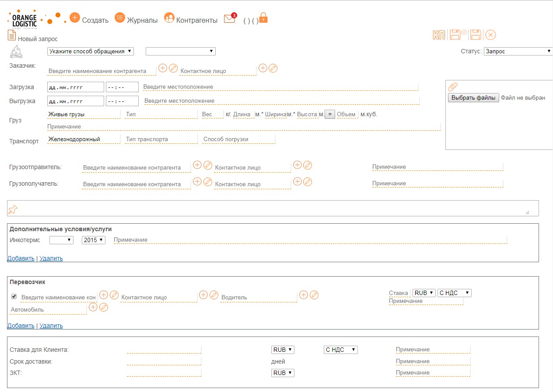The height and width of the screenshot is (392, 553).
Task: Open the Создать menu
Action: (89, 19)
